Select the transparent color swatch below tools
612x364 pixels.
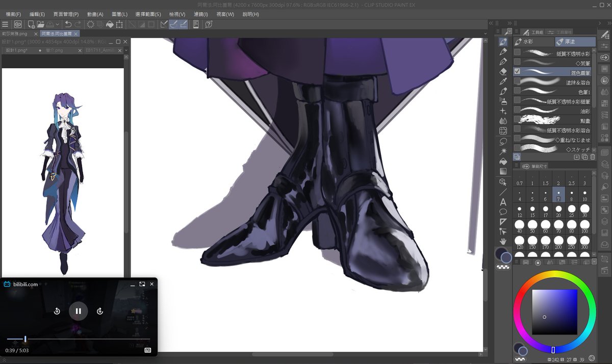coord(503,267)
